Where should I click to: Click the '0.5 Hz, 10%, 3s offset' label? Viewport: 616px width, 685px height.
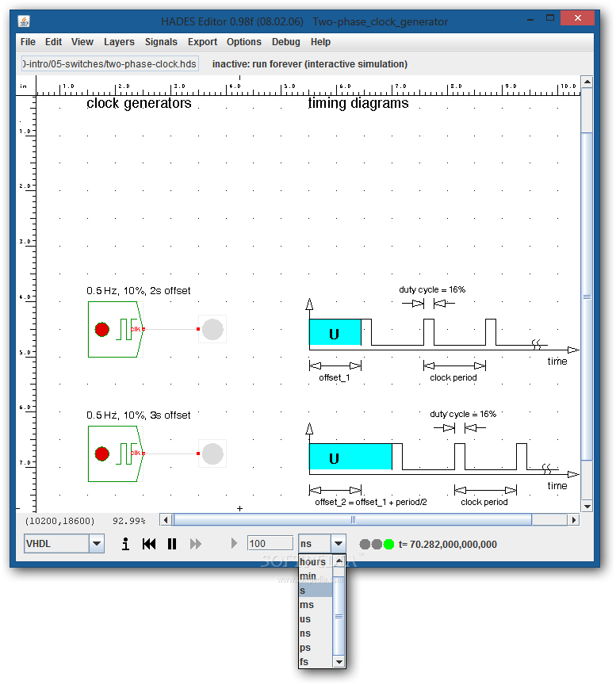coord(139,415)
